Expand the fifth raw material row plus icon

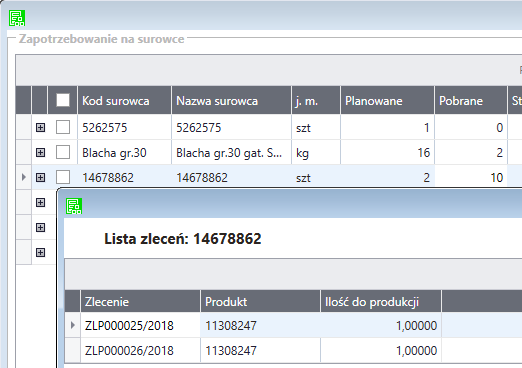click(x=40, y=227)
